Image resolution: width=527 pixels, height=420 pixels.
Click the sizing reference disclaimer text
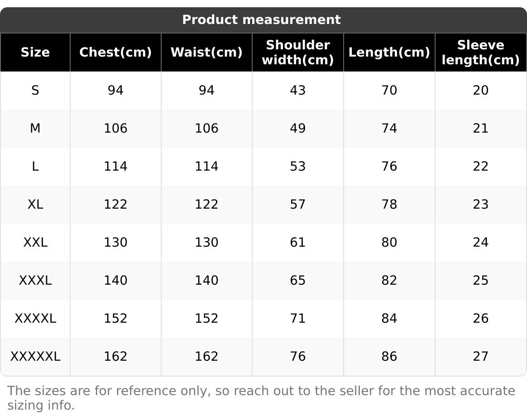tap(261, 398)
